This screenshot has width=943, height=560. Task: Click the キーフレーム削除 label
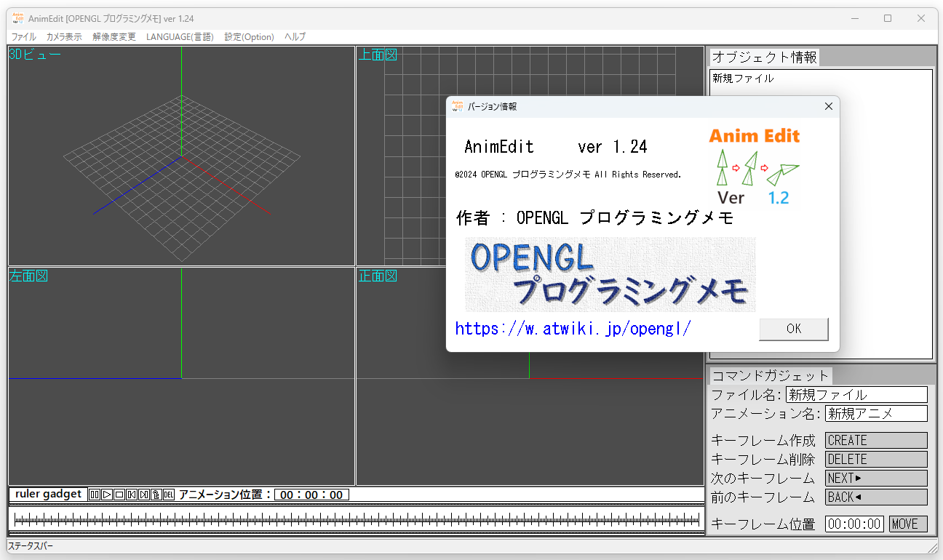click(x=763, y=460)
